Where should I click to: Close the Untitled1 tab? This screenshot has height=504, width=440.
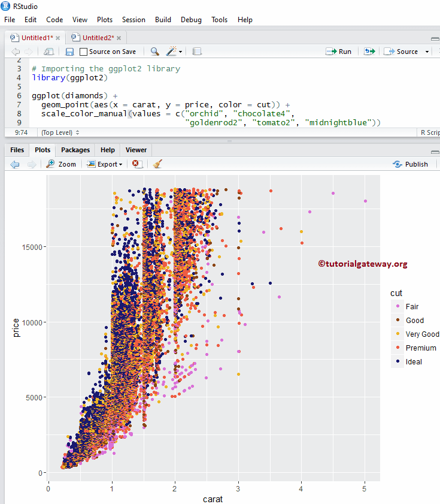coord(58,38)
